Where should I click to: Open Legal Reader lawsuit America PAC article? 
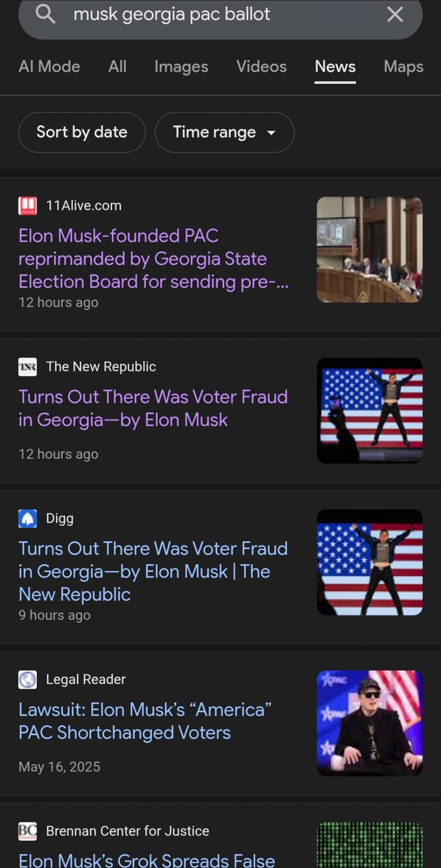pos(145,721)
